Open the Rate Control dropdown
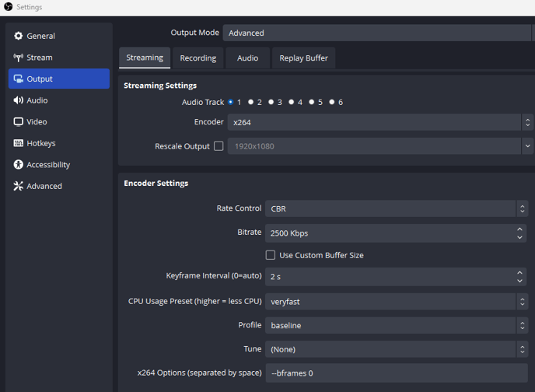The image size is (535, 392). pos(397,208)
